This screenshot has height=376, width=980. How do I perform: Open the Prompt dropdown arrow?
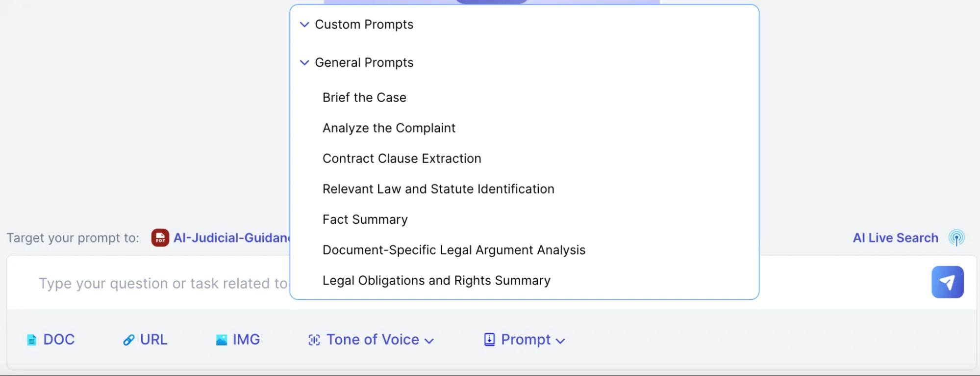(561, 341)
